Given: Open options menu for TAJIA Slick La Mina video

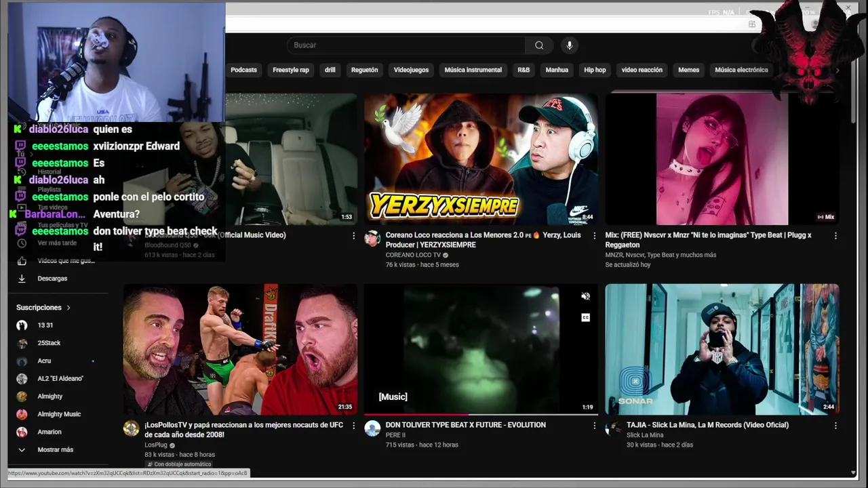Looking at the screenshot, I should [835, 426].
